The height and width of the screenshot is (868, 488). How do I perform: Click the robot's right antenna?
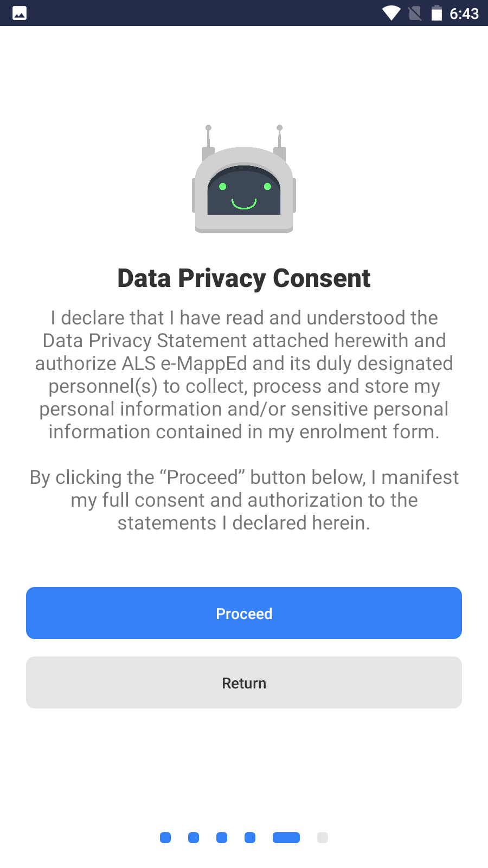tap(279, 138)
